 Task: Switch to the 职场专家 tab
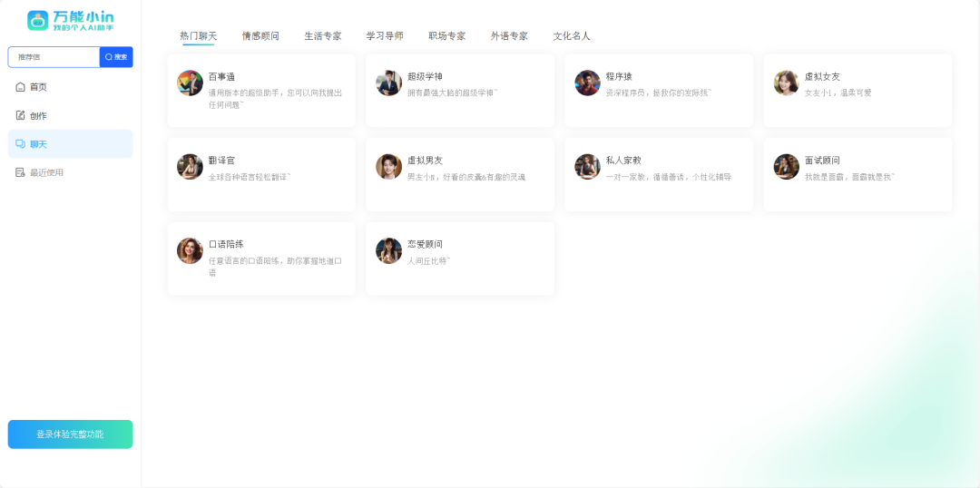(446, 36)
